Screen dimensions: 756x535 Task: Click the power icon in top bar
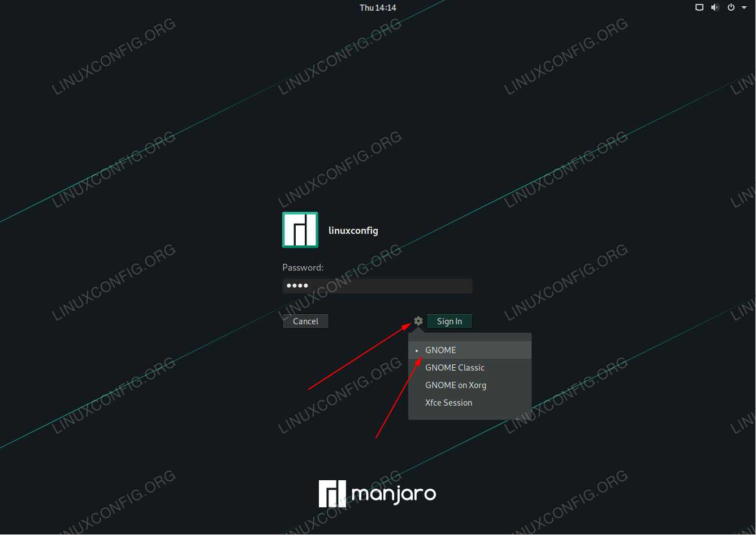click(731, 7)
